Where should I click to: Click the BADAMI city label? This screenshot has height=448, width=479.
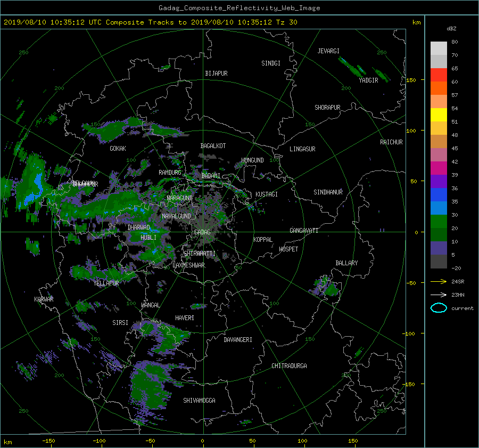point(211,176)
